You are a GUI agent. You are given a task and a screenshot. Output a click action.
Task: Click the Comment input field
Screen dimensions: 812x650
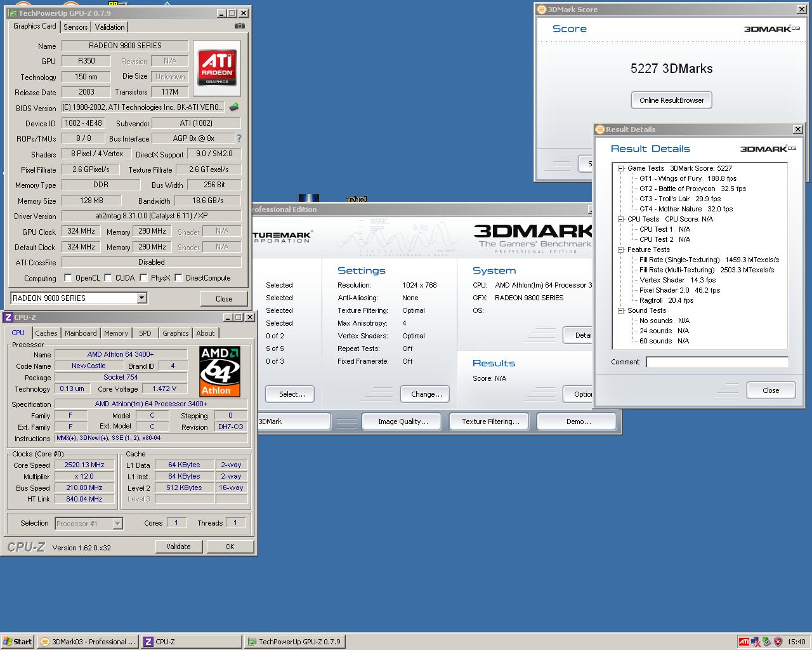pyautogui.click(x=716, y=362)
